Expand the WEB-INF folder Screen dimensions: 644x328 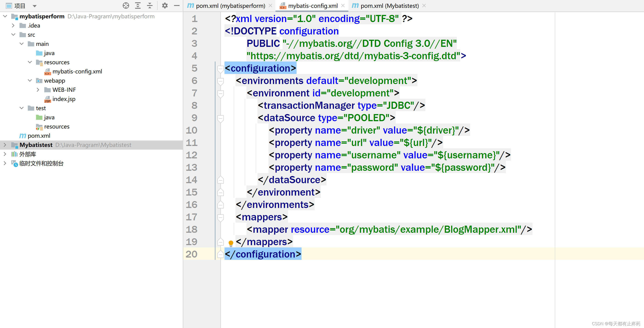click(38, 90)
